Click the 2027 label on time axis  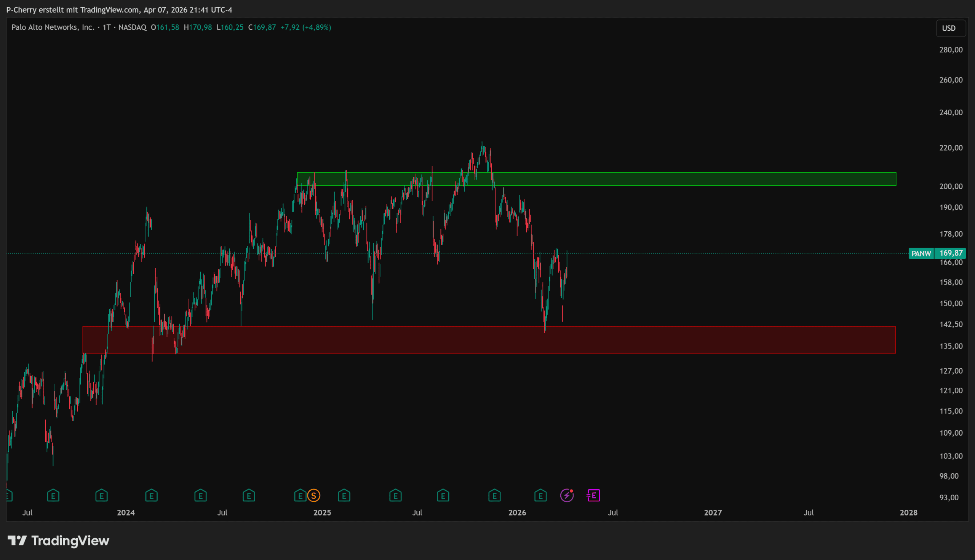point(713,513)
